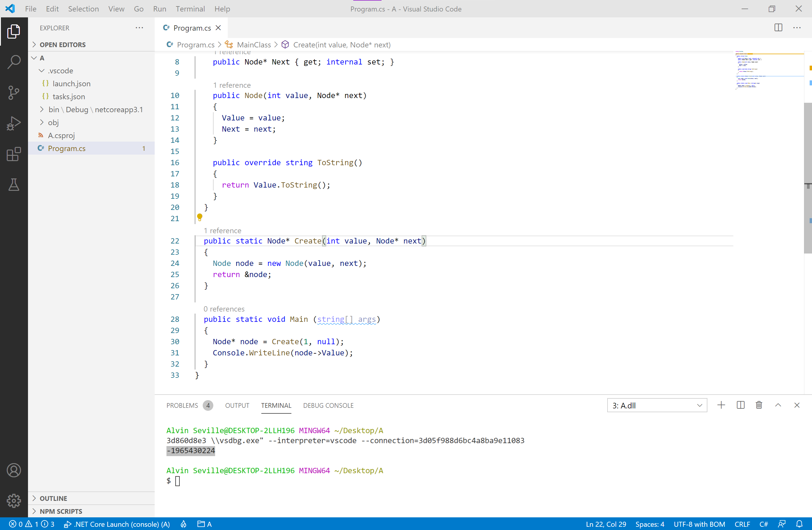Open the Testing view flask icon

[x=14, y=185]
